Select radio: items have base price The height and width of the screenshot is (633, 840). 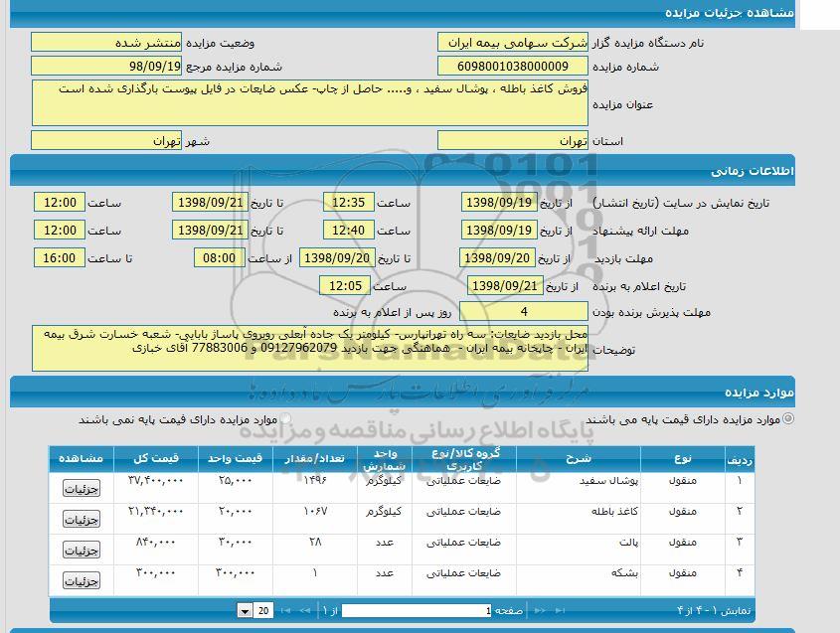click(x=788, y=418)
